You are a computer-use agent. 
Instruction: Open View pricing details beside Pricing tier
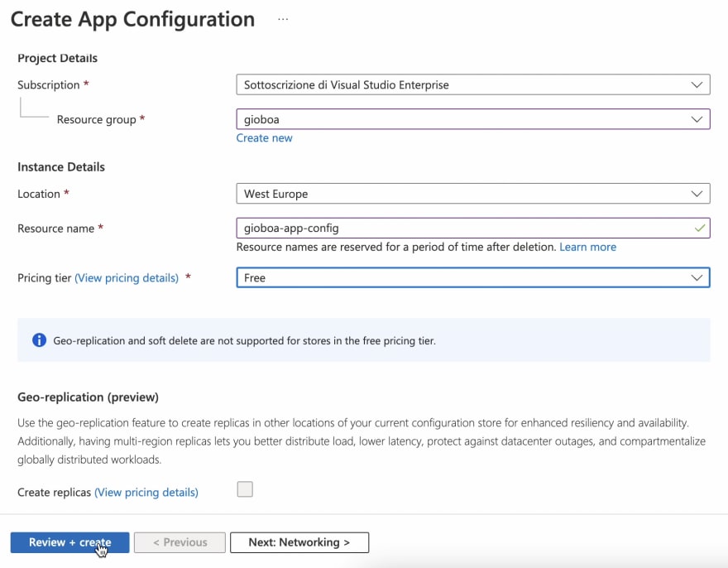point(127,278)
